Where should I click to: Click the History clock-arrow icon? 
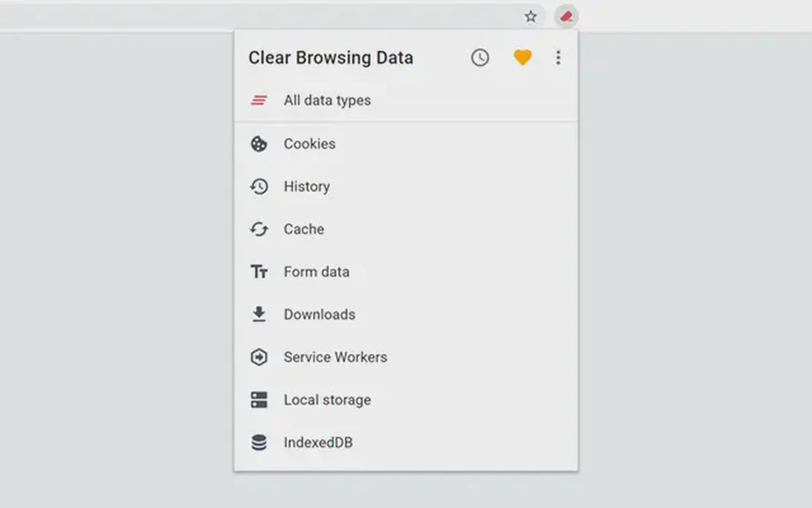coord(259,187)
